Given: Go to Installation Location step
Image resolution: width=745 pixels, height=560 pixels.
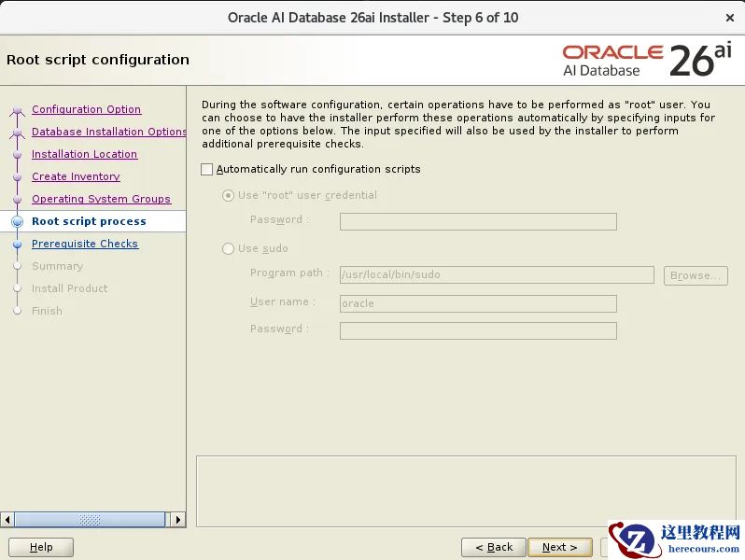Looking at the screenshot, I should [x=85, y=154].
